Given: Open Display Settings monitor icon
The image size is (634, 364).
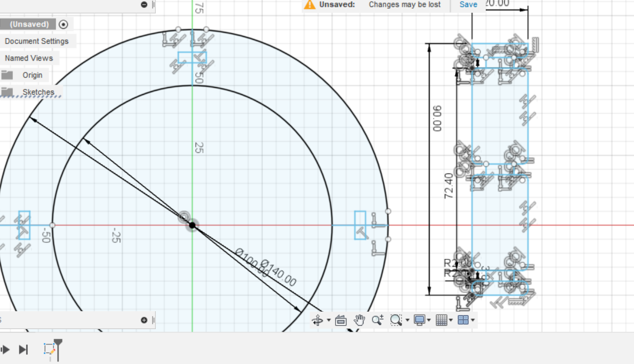Looking at the screenshot, I should click(x=419, y=321).
